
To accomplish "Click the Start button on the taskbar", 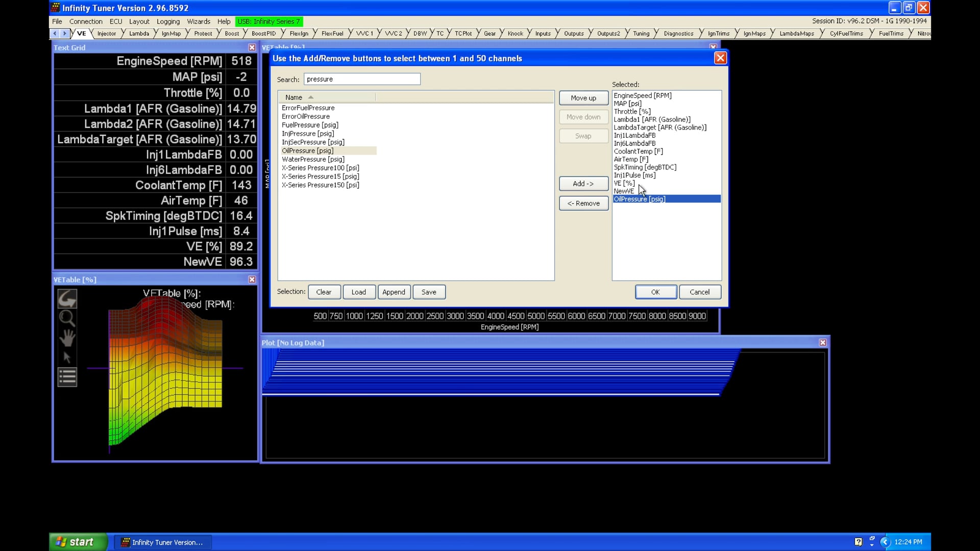I will pyautogui.click(x=77, y=542).
